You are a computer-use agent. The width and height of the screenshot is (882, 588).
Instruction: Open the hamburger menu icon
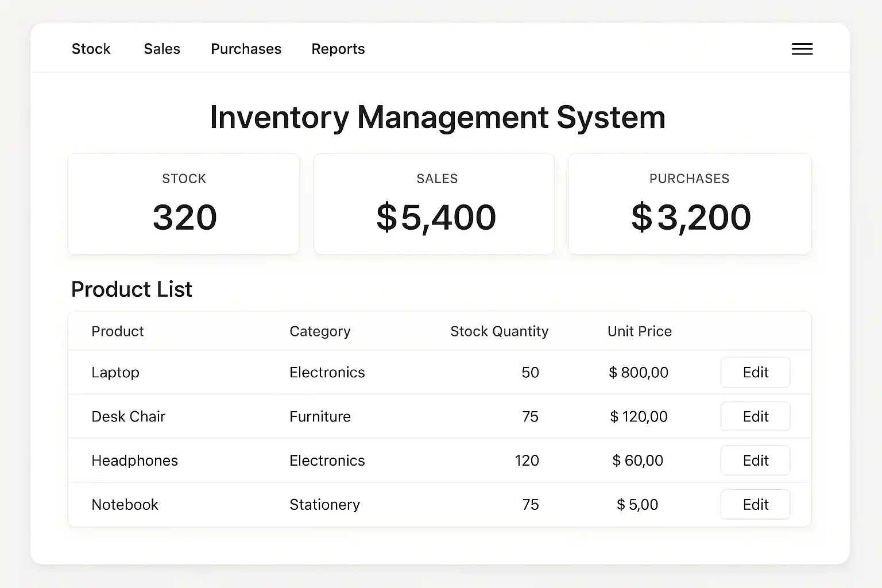click(802, 49)
